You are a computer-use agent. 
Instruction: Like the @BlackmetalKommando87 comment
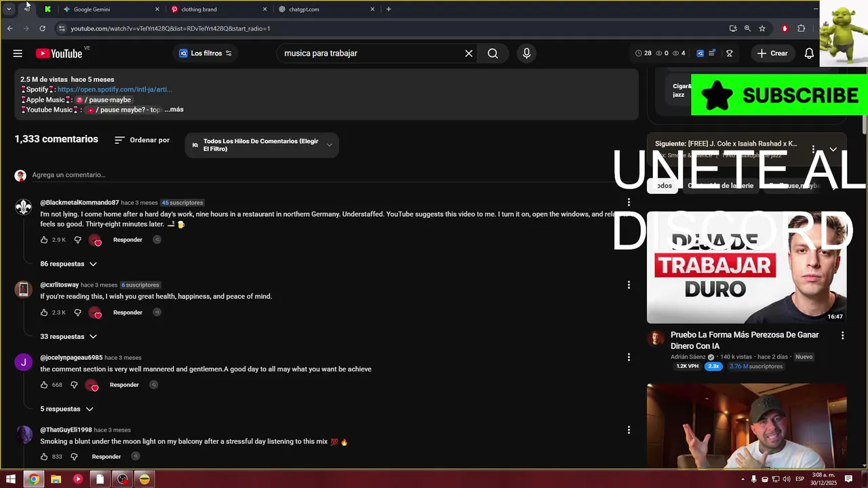point(44,240)
